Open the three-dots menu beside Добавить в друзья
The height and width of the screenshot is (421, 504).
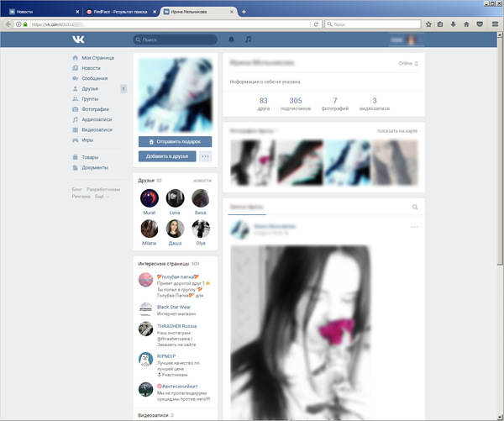click(x=206, y=156)
